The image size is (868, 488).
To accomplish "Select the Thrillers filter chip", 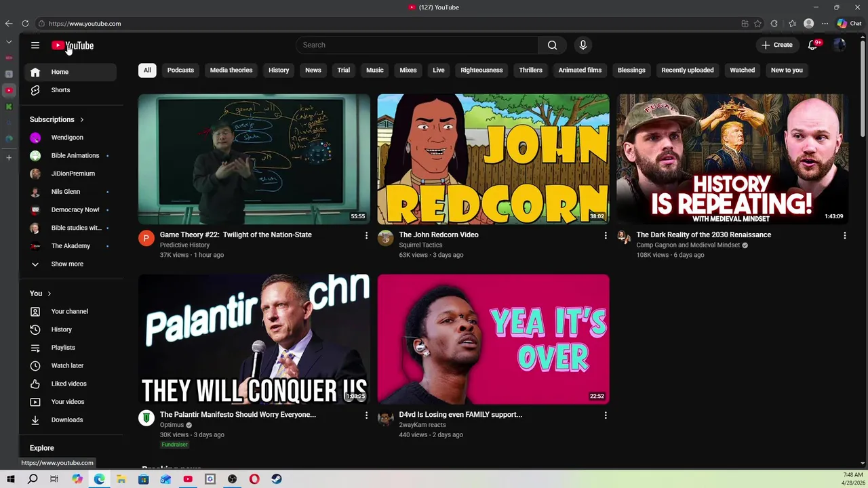I will click(x=531, y=70).
